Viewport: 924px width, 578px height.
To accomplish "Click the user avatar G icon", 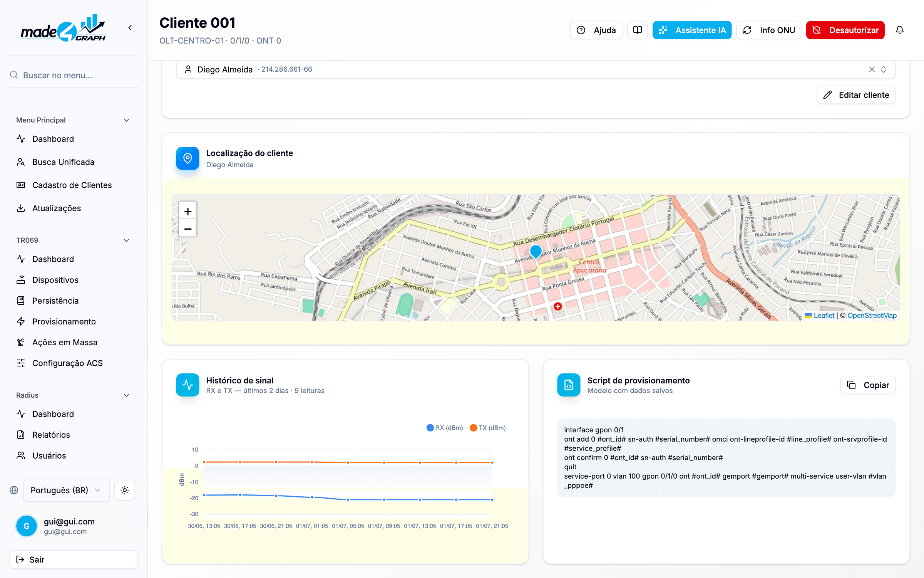I will (x=27, y=526).
